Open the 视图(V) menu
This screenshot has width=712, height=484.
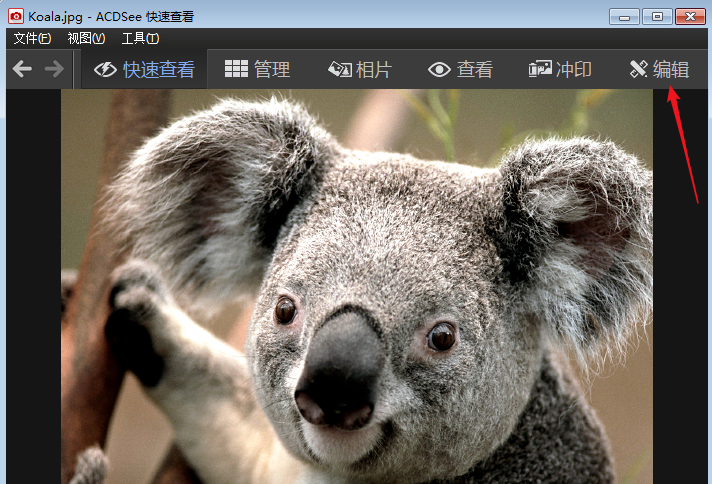pos(86,38)
